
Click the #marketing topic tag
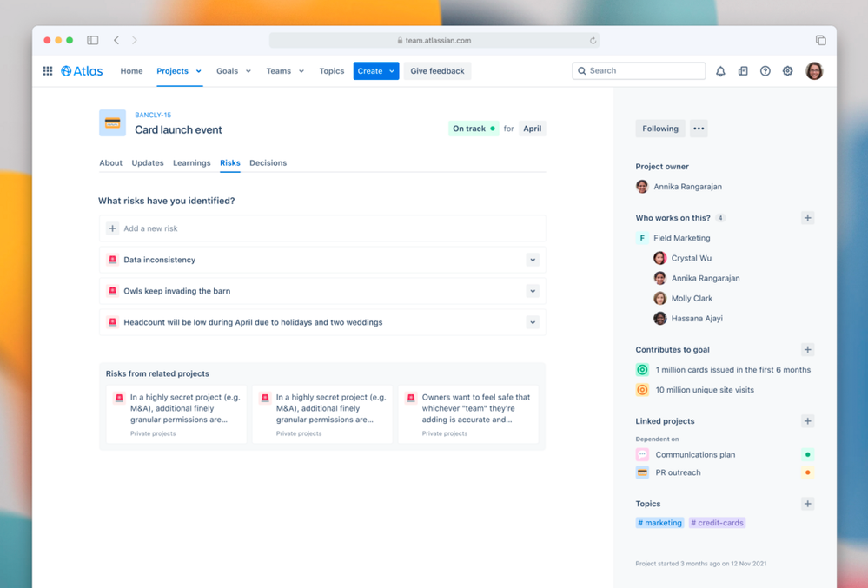click(x=659, y=523)
